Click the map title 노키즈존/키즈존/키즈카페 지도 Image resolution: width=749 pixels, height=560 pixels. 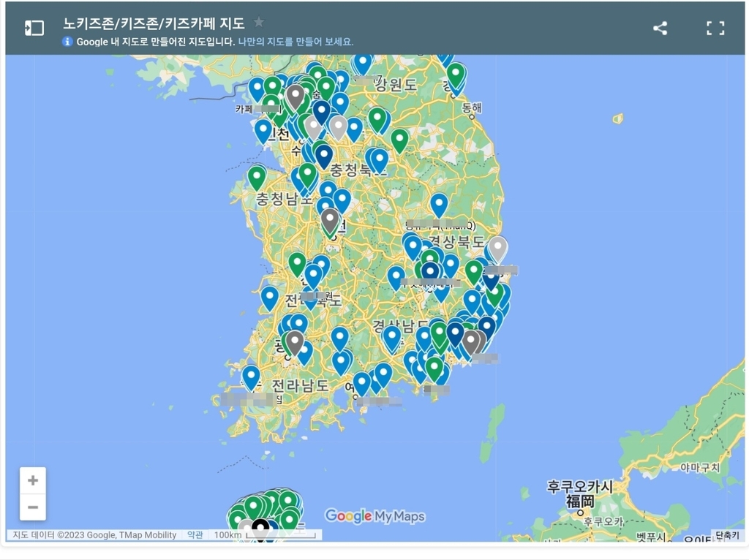tap(154, 23)
